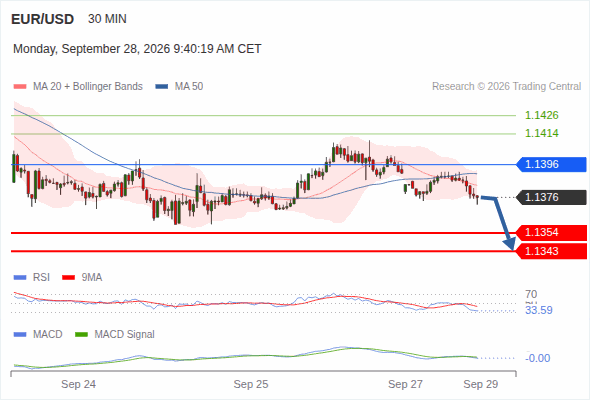Click the Research © 2026 Trading Central credit
This screenshot has width=590, height=400.
[x=506, y=87]
